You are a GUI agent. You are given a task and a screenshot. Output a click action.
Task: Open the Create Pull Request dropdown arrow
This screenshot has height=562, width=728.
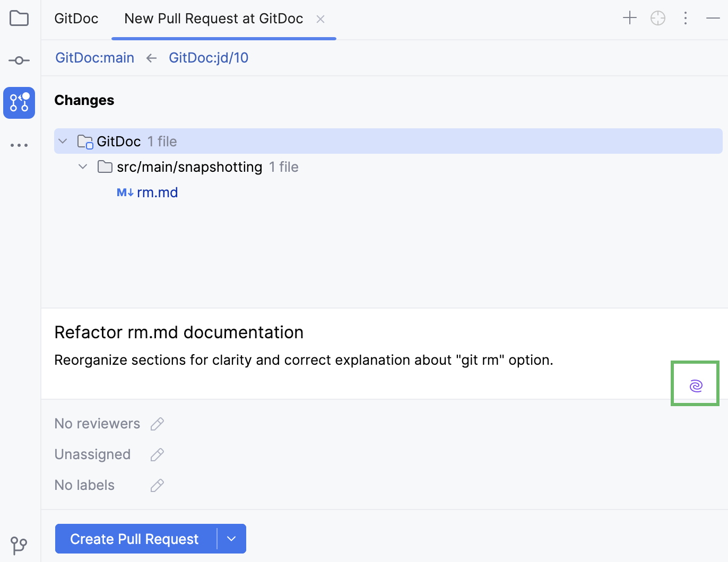[x=231, y=539]
